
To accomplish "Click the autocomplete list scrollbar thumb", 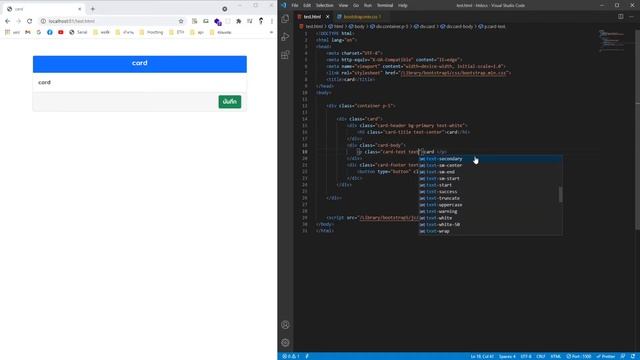I will tap(560, 194).
